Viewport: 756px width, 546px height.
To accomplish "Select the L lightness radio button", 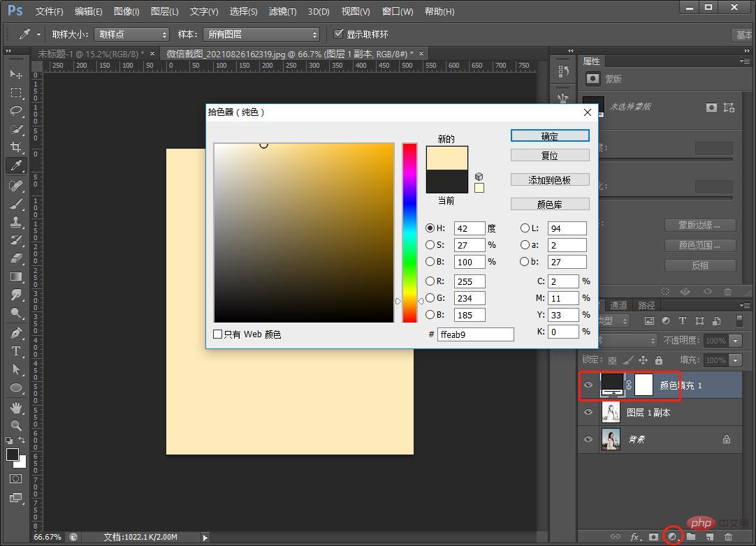I will pos(525,228).
